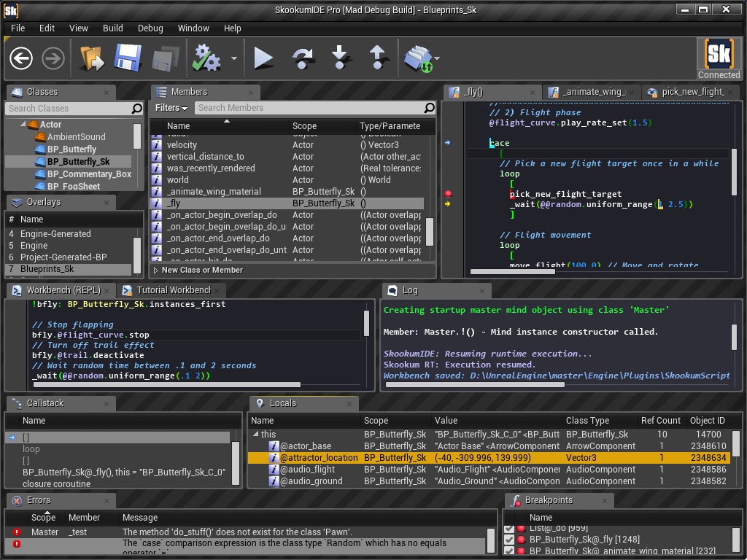Toggle the checkbox for BP_Butterfly_Sk@_fly [1248] breakpoint

[508, 540]
